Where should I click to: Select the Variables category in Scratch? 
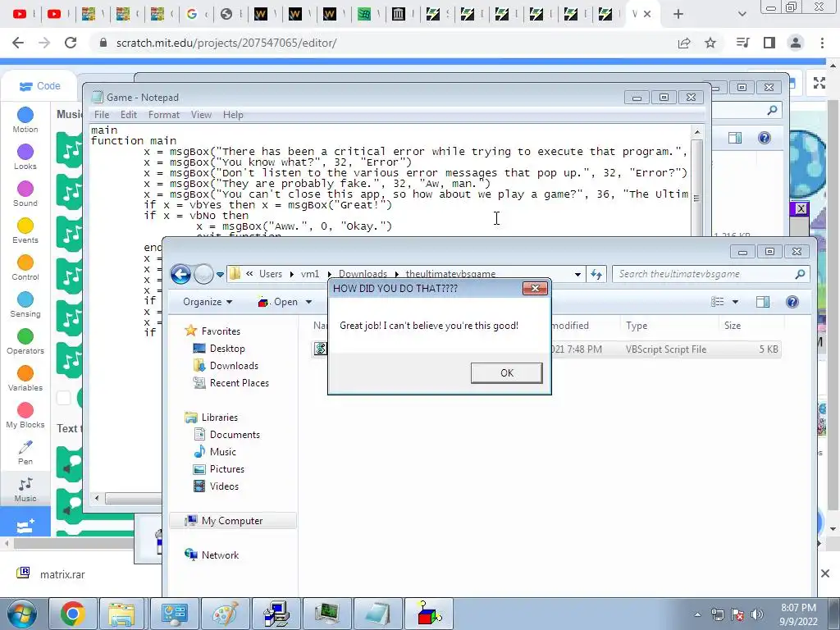[x=25, y=379]
